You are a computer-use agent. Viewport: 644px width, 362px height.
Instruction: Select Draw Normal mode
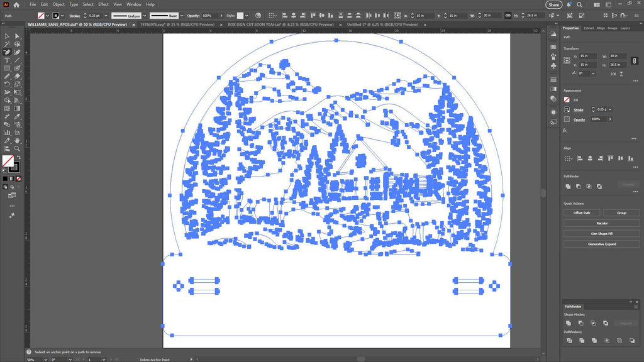pos(5,187)
